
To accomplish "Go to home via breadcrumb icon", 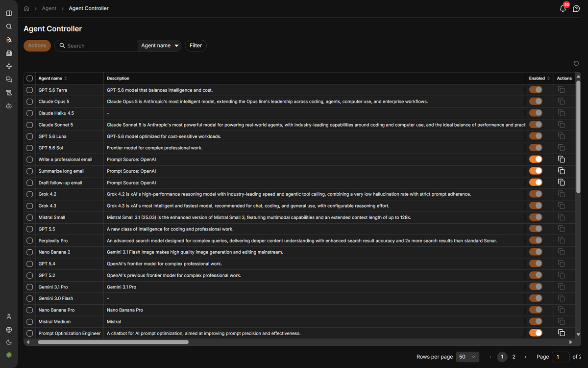I will pos(26,8).
